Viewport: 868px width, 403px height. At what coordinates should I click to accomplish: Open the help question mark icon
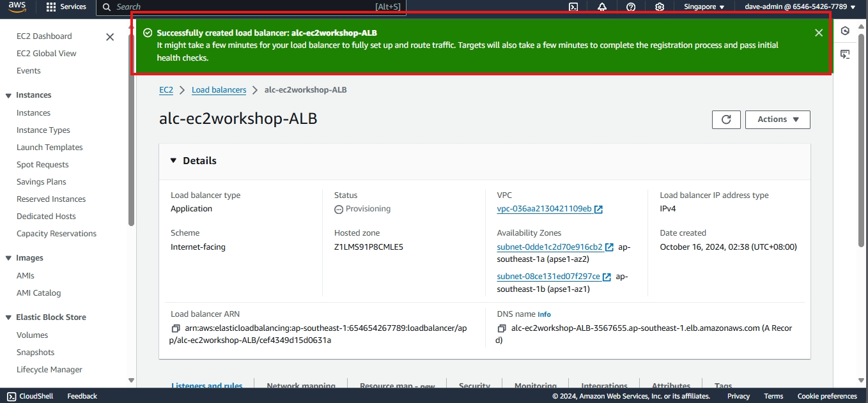631,7
